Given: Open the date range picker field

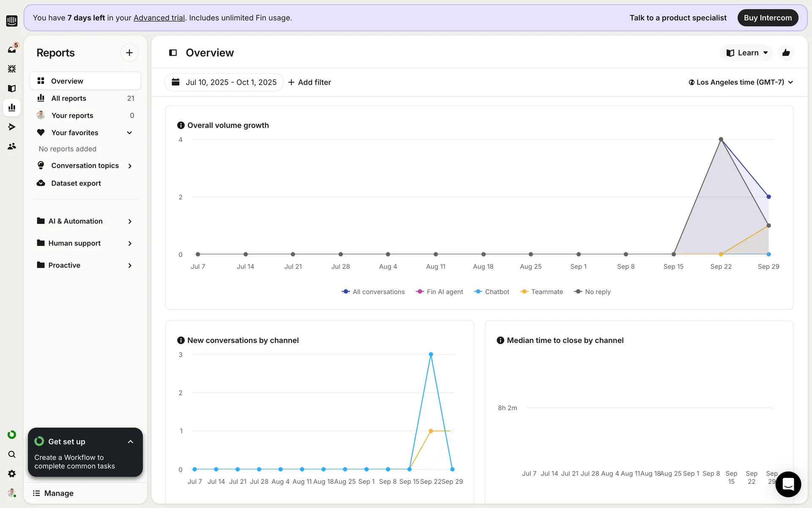Looking at the screenshot, I should [224, 82].
